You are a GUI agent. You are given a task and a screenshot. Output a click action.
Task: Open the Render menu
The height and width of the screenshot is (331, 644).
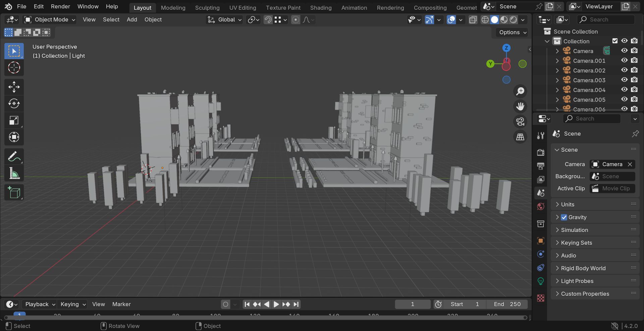60,6
